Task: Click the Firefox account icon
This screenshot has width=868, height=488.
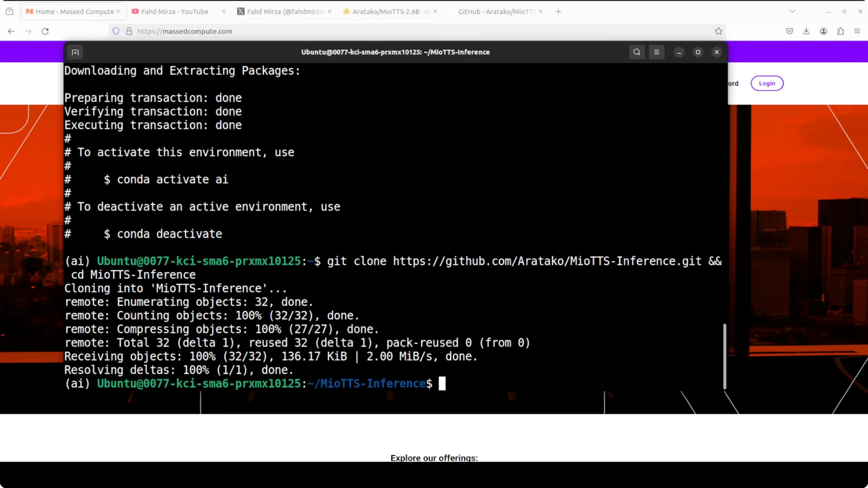Action: (823, 31)
